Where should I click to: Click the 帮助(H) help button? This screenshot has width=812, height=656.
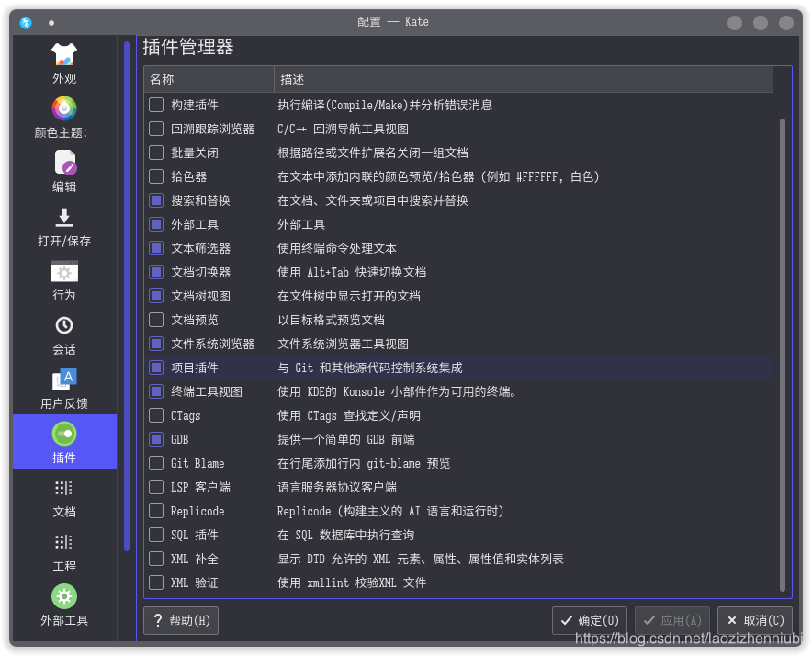181,620
